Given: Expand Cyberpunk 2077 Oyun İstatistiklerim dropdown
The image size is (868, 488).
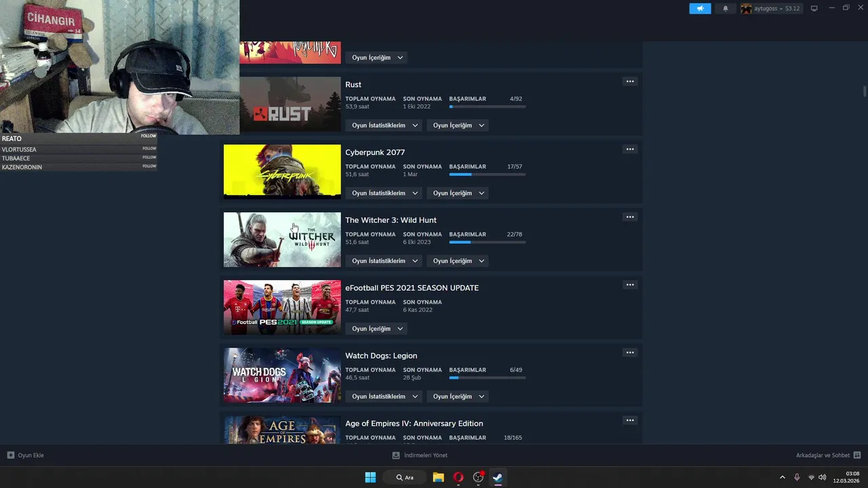Looking at the screenshot, I should coord(384,193).
